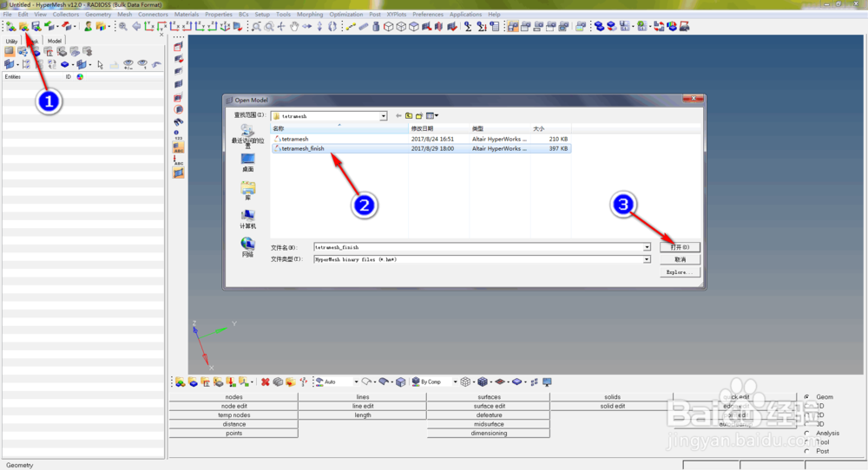
Task: Click the New Model toolbar icon
Action: 10,26
